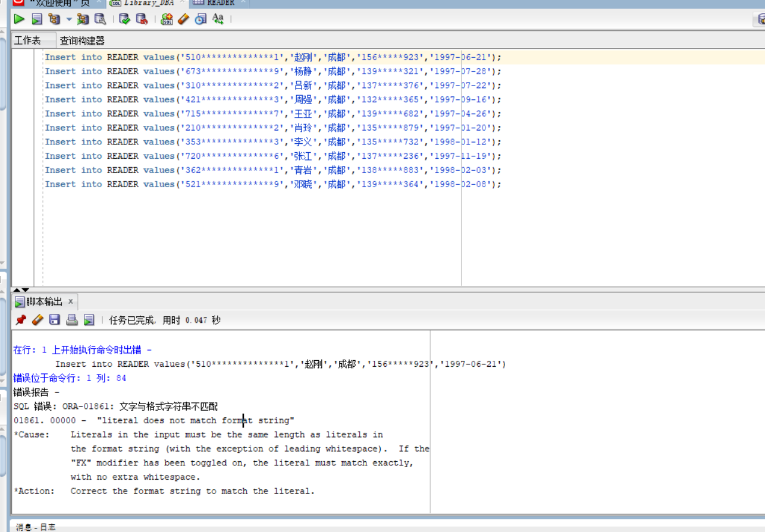Close the 脚本输出 tab with its x
The height and width of the screenshot is (532, 765).
coord(71,301)
